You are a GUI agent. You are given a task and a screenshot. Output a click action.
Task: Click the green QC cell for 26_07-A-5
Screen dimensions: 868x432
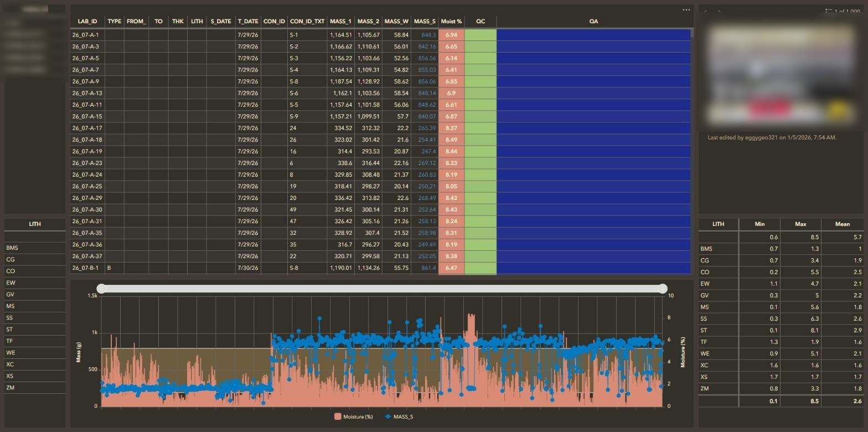point(480,58)
